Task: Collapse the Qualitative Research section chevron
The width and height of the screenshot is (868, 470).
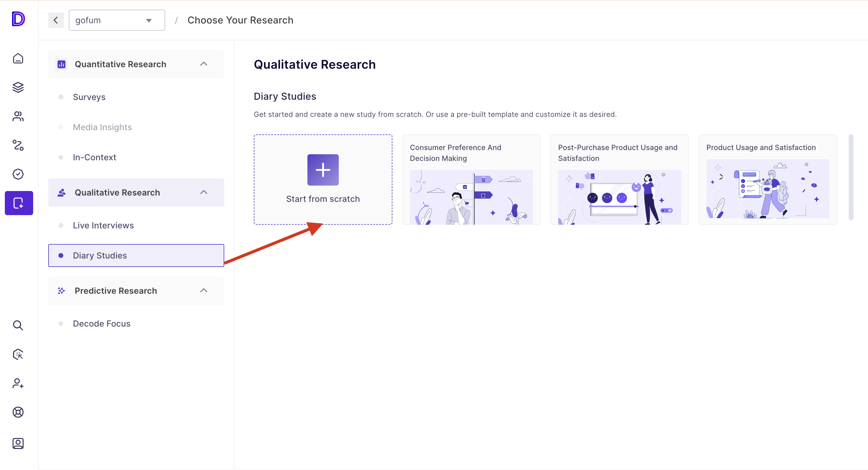Action: coord(203,193)
